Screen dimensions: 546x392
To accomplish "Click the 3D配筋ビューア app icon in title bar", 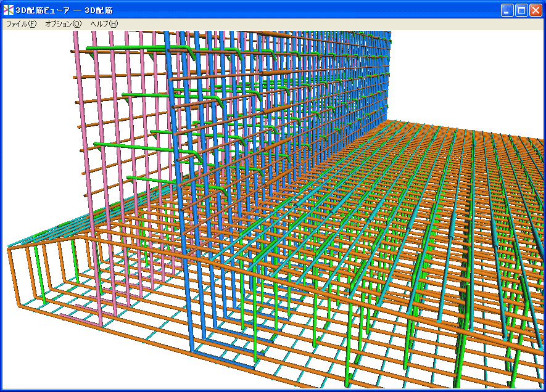I will click(9, 10).
